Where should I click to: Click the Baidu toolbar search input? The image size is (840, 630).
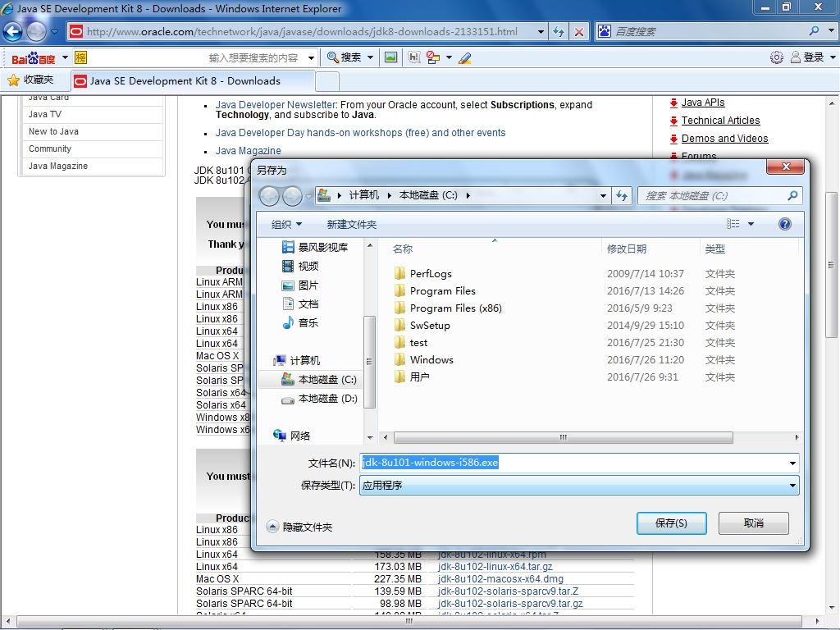[199, 57]
